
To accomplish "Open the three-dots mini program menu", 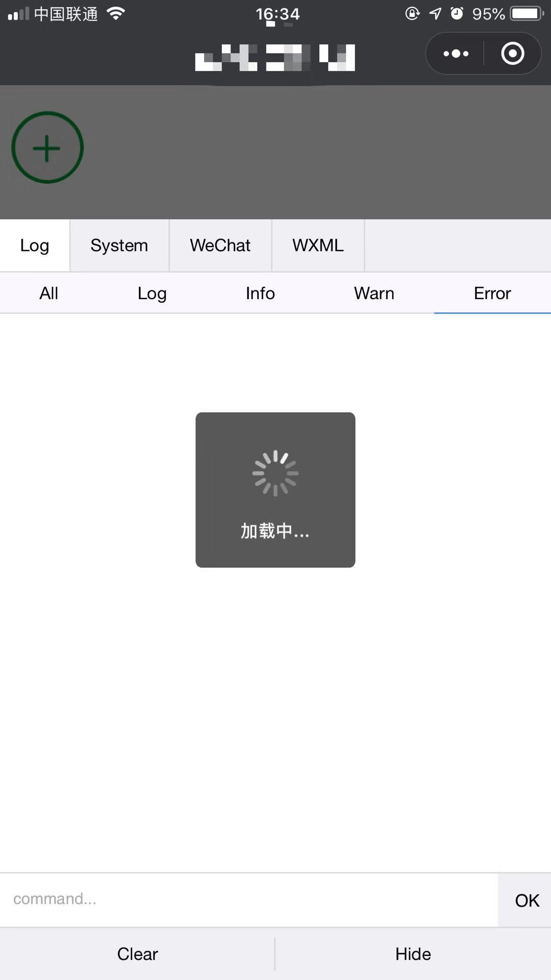I will point(456,54).
